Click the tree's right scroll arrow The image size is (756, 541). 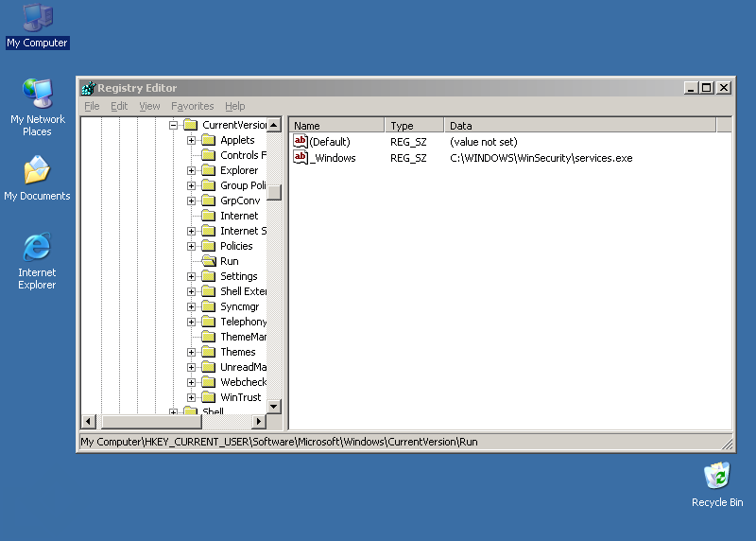tap(259, 421)
